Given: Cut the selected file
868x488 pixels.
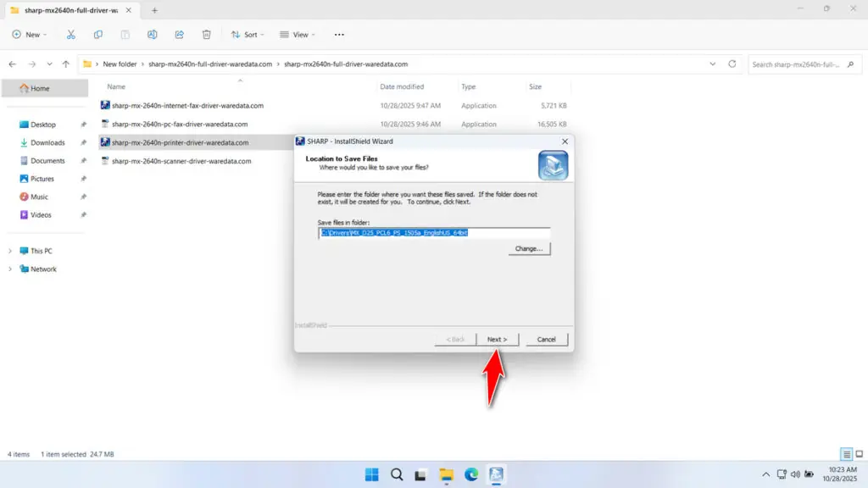Looking at the screenshot, I should [71, 35].
